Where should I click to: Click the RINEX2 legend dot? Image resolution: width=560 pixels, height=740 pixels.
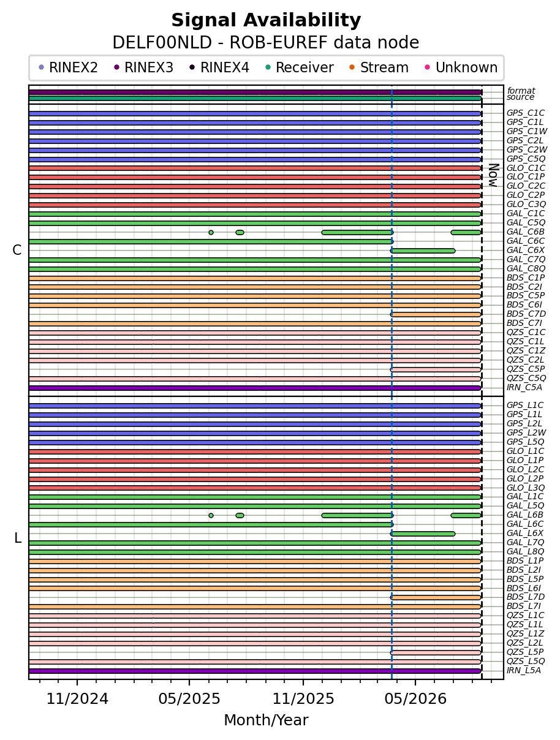(41, 67)
